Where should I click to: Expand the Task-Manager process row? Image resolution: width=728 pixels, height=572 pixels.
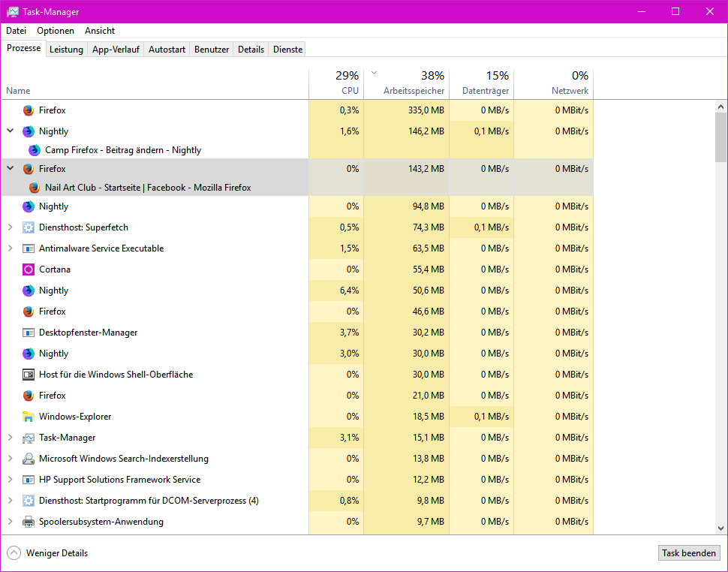pyautogui.click(x=11, y=438)
